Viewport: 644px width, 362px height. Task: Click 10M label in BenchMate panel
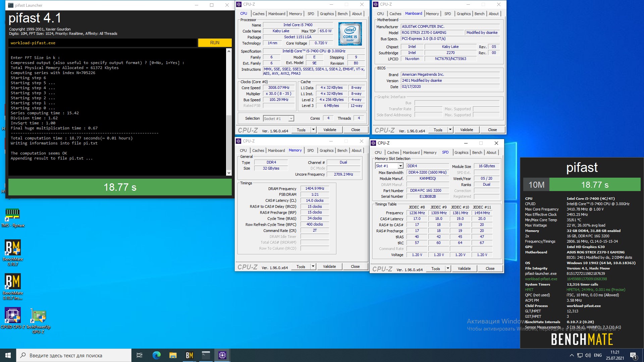[x=536, y=185]
